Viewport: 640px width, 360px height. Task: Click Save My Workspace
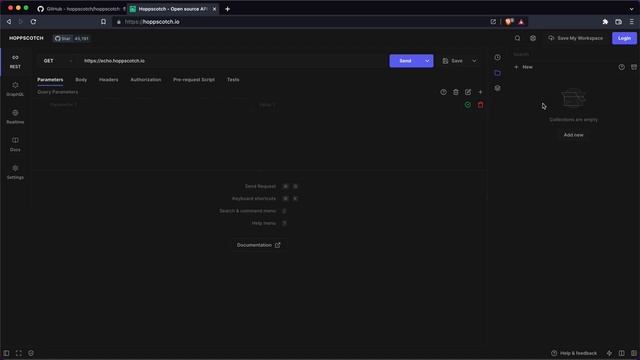[x=576, y=38]
